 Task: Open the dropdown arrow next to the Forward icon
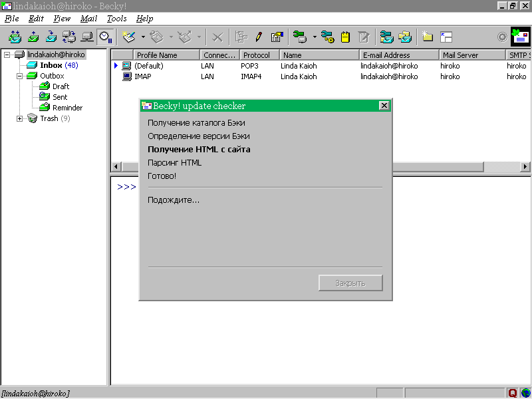coord(199,37)
